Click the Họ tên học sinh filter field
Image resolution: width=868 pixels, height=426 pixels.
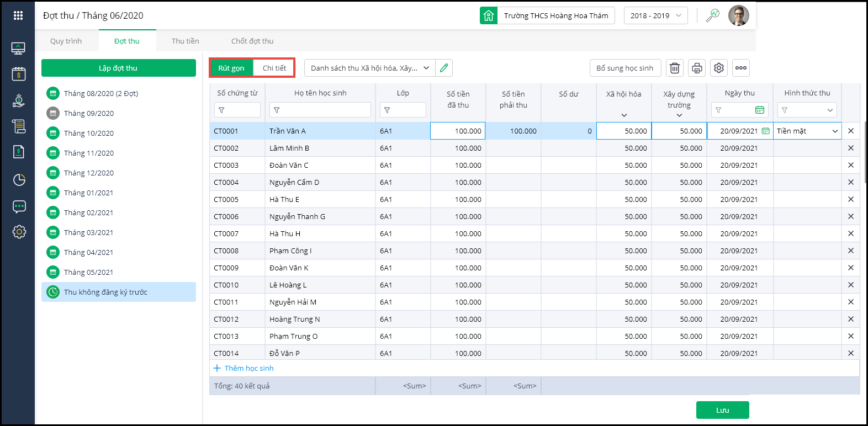320,110
